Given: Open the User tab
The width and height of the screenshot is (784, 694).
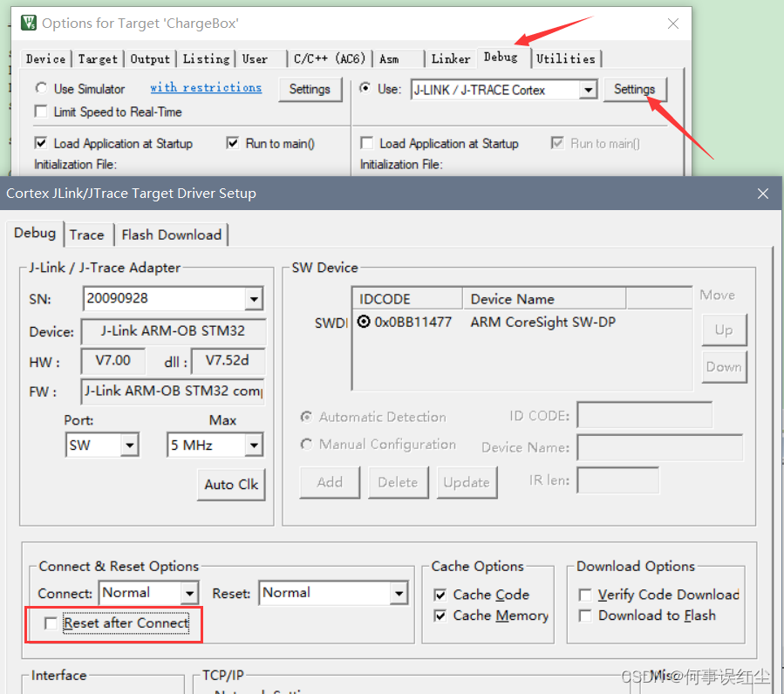Looking at the screenshot, I should click(x=255, y=59).
